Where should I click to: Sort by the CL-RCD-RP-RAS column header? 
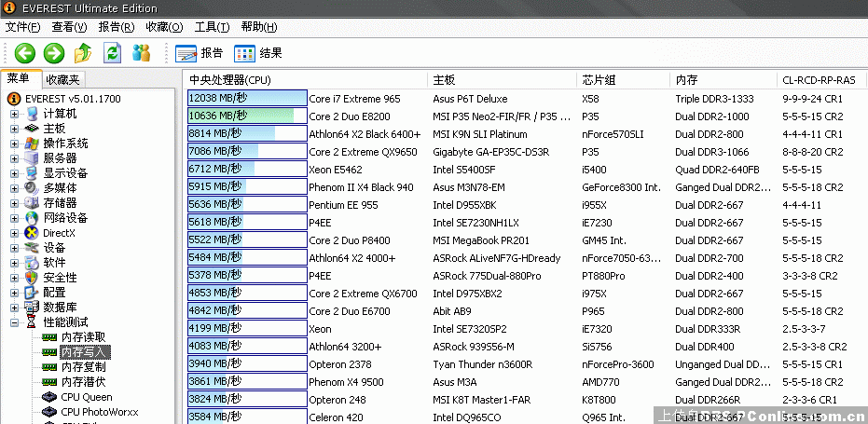pyautogui.click(x=822, y=80)
